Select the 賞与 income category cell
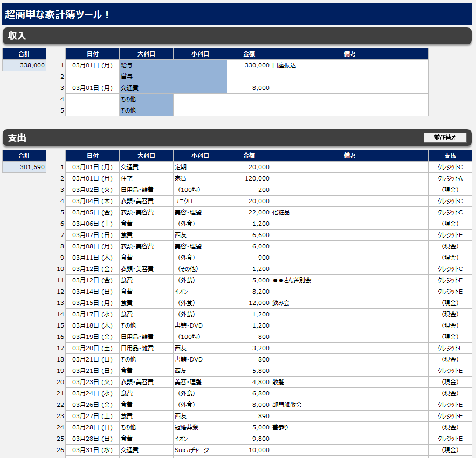476x458 pixels. pos(174,77)
